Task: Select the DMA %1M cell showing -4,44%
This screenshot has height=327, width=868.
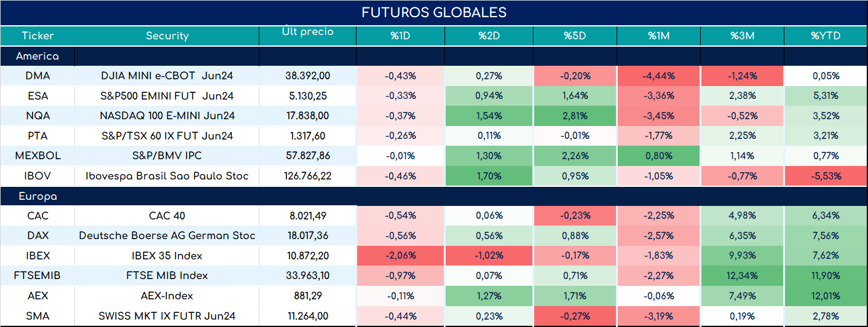Action: coord(659,76)
